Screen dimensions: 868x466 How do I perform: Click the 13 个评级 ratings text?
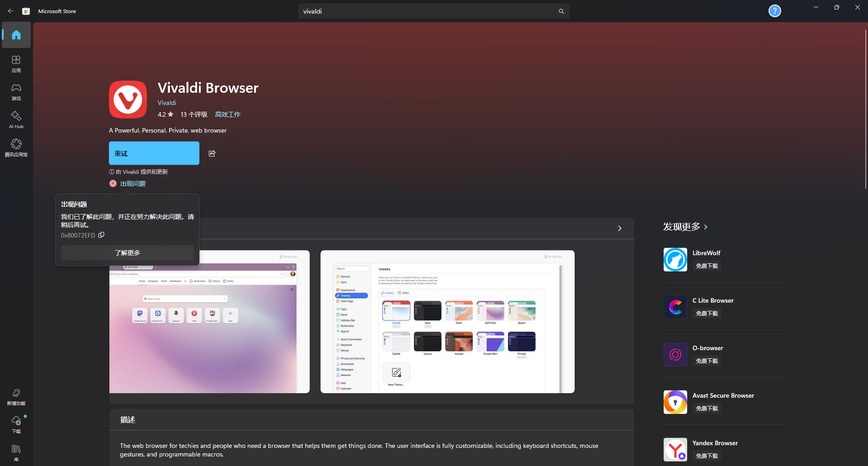[x=194, y=114]
